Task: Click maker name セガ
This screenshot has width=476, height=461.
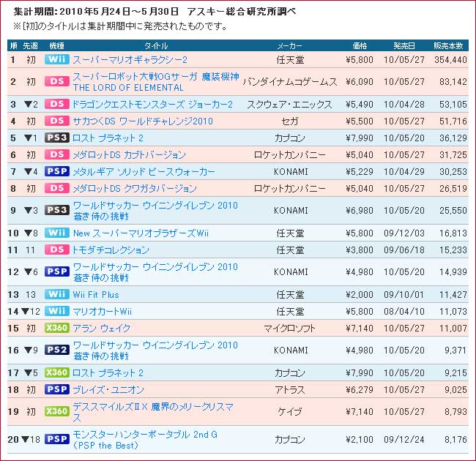Action: click(x=290, y=121)
